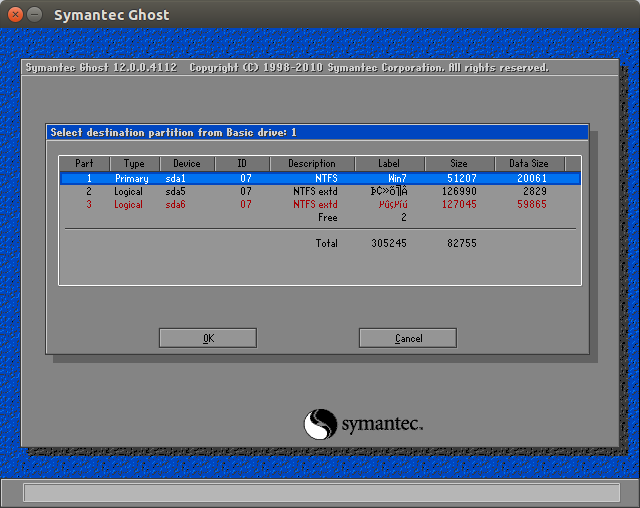Click the Data Size column header
Viewport: 640px width, 508px height.
tap(529, 164)
